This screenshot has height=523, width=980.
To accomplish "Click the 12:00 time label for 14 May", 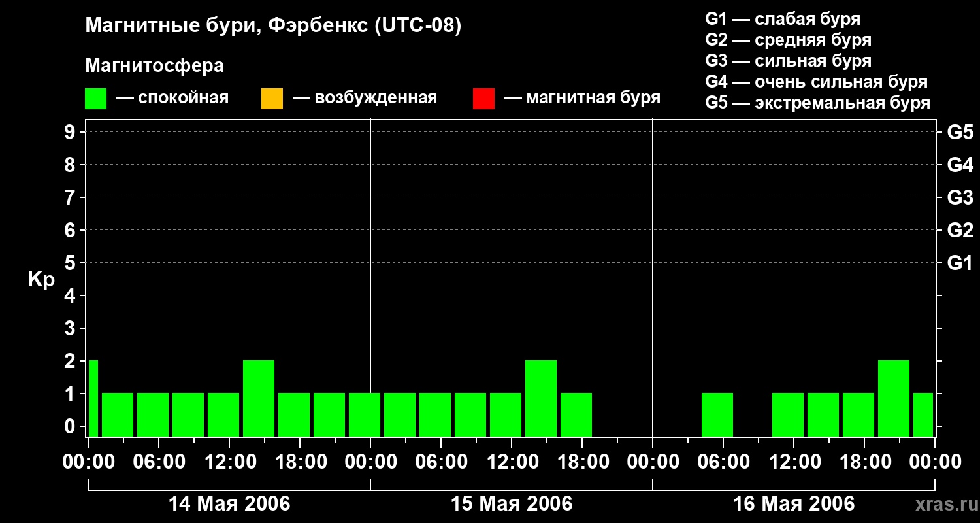I will pos(229,462).
